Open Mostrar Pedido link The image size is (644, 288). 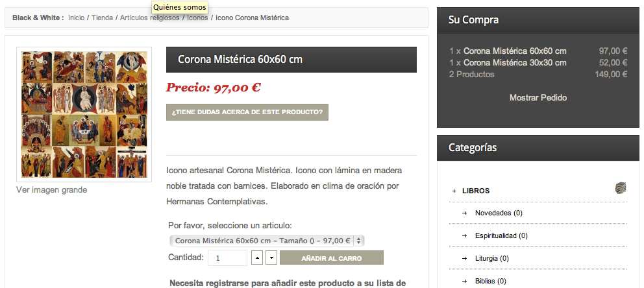coord(538,98)
